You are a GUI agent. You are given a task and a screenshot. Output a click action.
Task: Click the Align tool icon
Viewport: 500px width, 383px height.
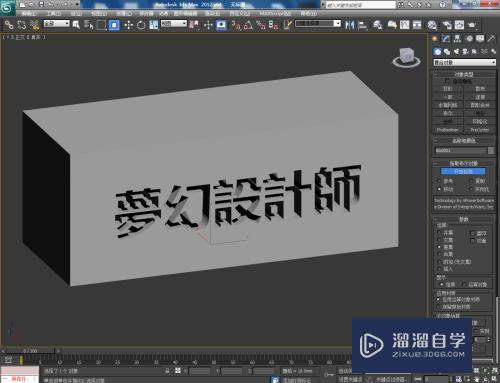(362, 25)
